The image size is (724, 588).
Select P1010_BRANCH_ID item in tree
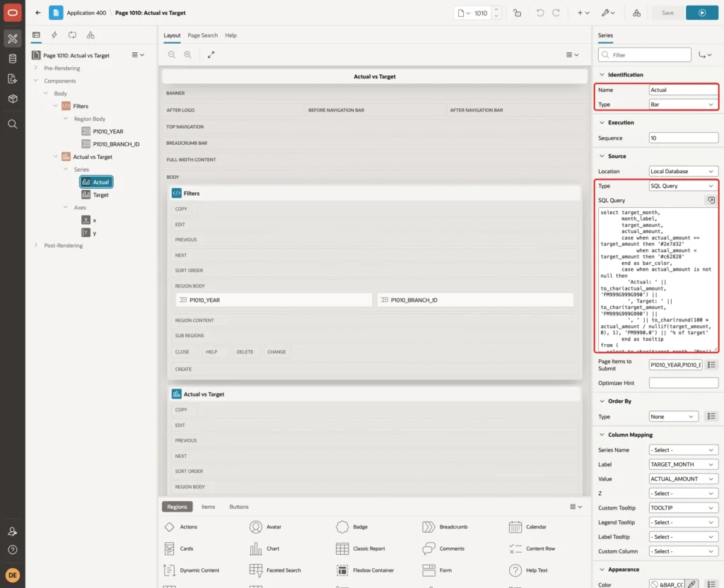[116, 144]
